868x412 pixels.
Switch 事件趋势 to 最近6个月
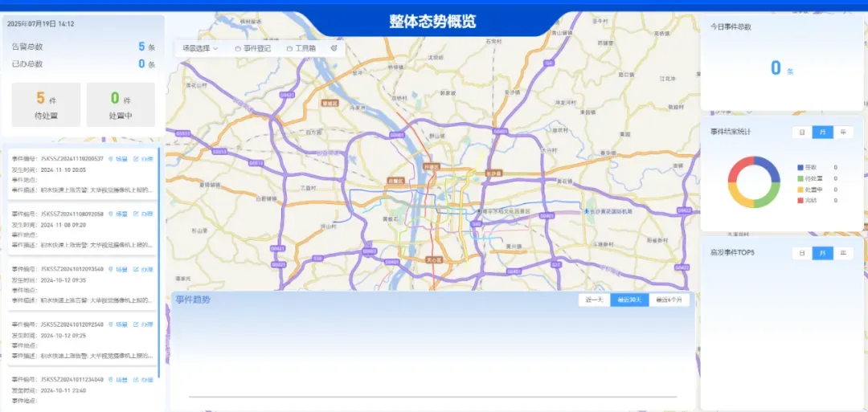tap(669, 300)
